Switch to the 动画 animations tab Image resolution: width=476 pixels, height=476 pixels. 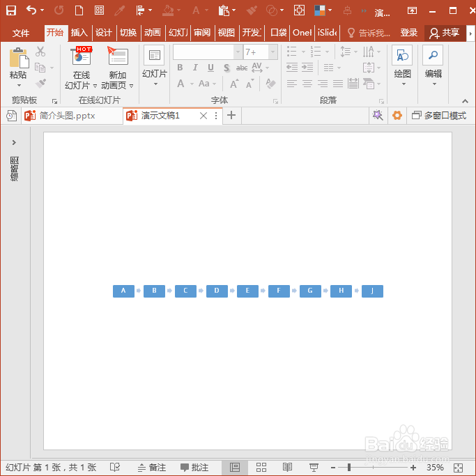[x=153, y=33]
